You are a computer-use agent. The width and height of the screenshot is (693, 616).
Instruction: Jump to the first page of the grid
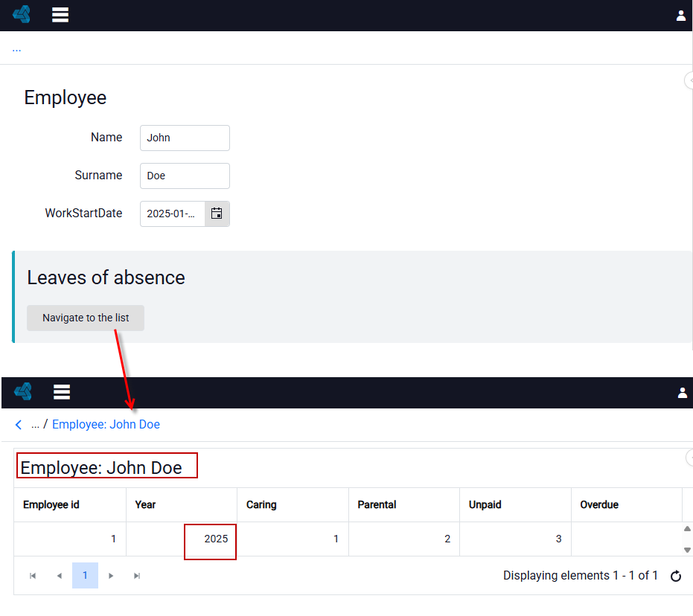[x=33, y=576]
